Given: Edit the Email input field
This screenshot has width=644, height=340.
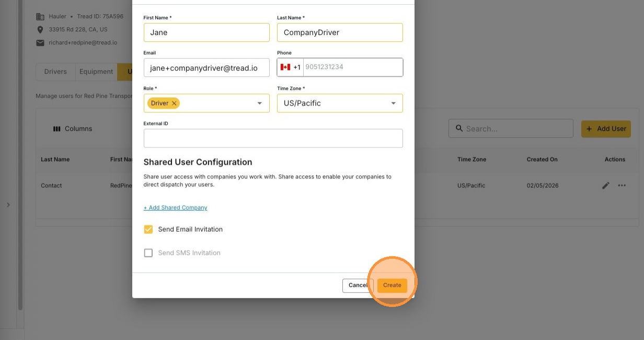Looking at the screenshot, I should point(206,67).
